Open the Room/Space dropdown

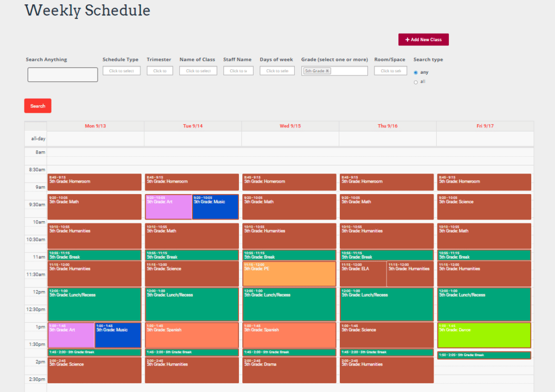391,71
